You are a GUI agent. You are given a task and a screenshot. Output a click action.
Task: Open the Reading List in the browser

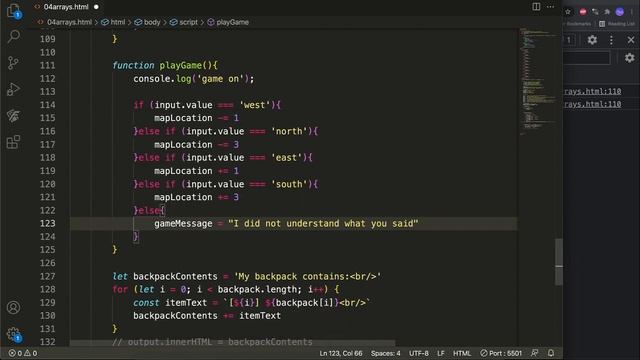click(617, 24)
